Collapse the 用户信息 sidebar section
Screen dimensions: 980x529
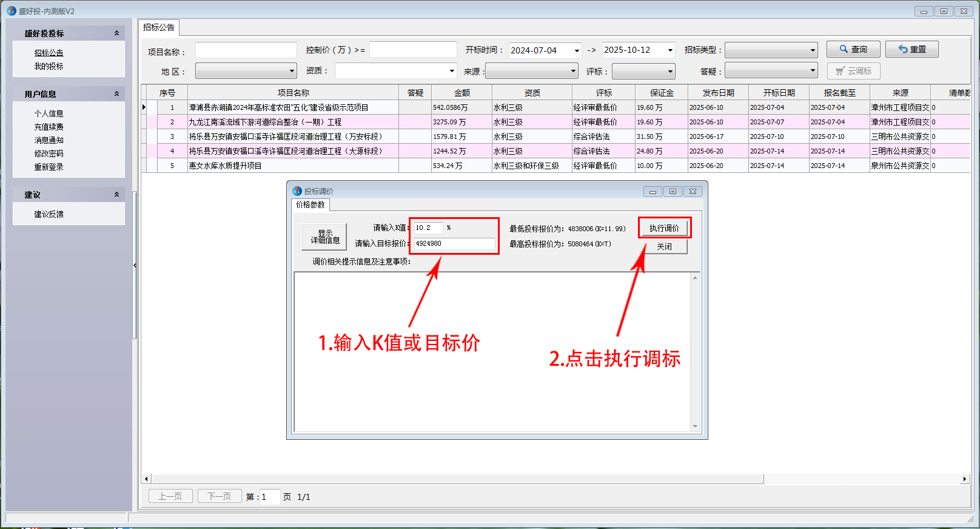pyautogui.click(x=116, y=94)
